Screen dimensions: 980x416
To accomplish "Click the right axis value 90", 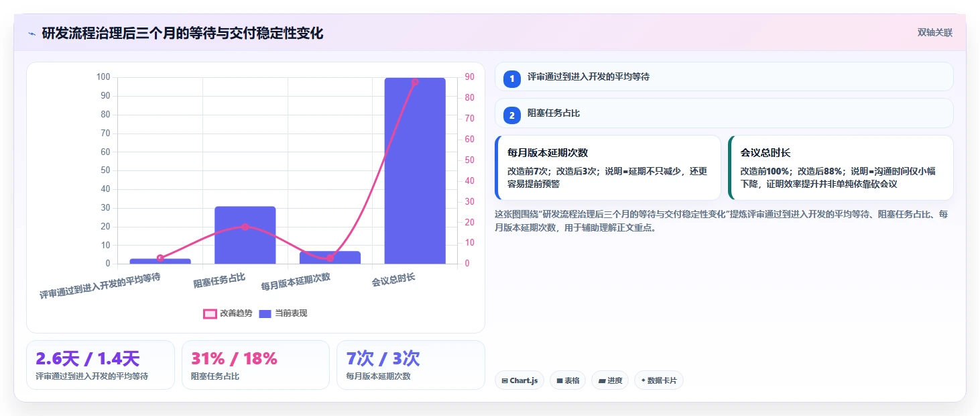I will click(470, 77).
